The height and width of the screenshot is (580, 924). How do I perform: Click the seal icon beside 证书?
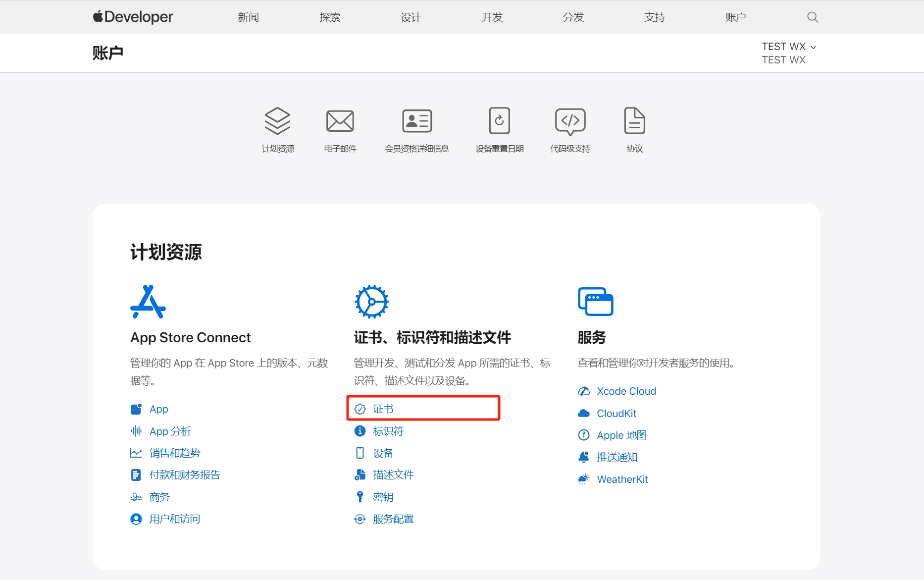360,409
